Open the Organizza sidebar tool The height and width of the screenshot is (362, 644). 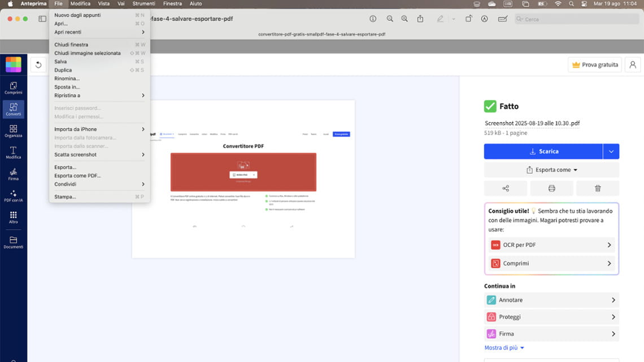pyautogui.click(x=14, y=131)
